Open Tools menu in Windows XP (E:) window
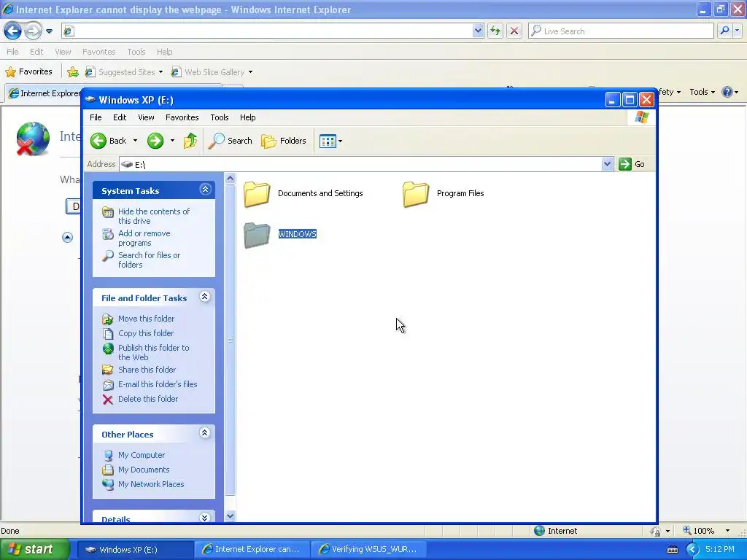 (x=220, y=117)
